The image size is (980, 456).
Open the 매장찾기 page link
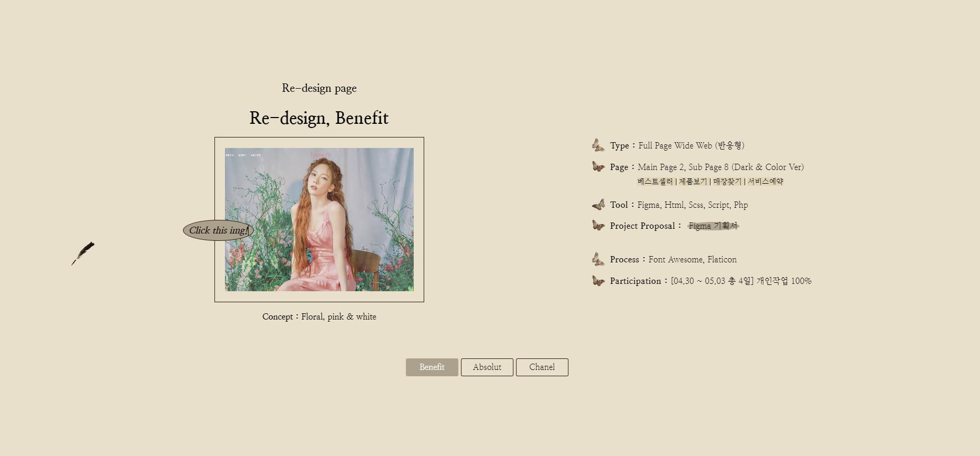coord(727,182)
